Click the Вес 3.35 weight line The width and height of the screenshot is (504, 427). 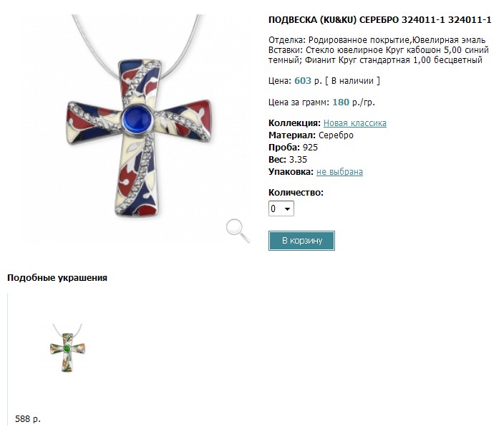[x=288, y=160]
